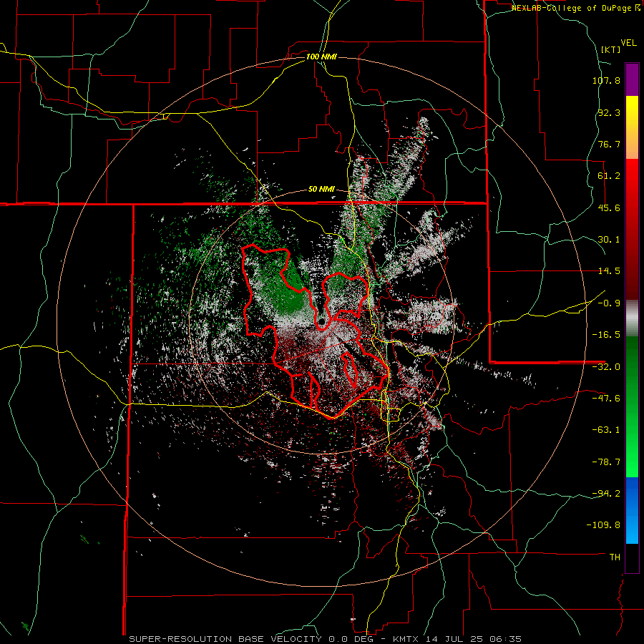Click the 76.7 legend value
Image resolution: width=644 pixels, height=644 pixels.
click(x=609, y=144)
